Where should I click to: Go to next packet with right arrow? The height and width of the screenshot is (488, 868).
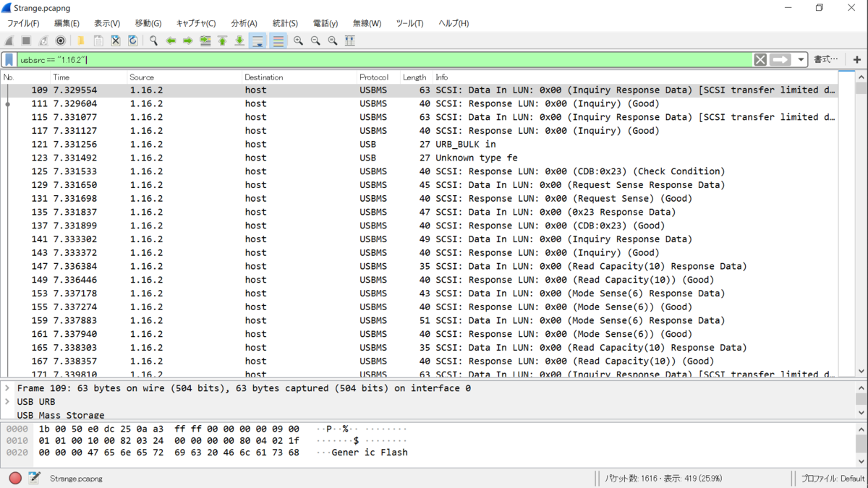point(188,40)
